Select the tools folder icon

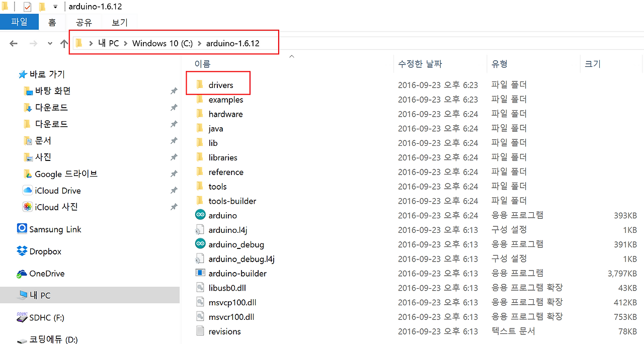point(200,186)
